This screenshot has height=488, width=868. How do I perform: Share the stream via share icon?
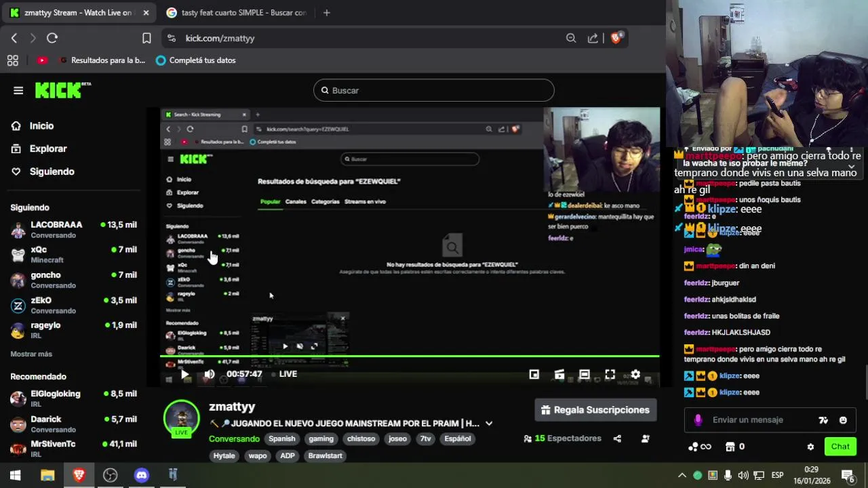pos(617,439)
